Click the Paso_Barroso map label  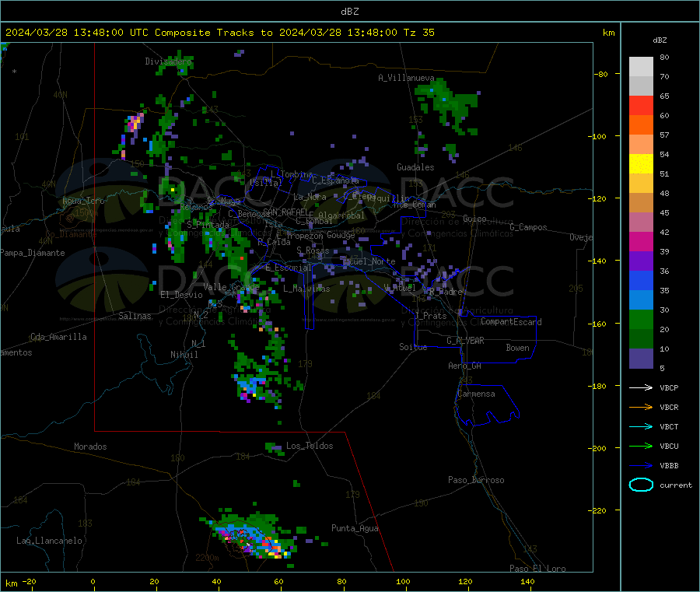[x=476, y=480]
